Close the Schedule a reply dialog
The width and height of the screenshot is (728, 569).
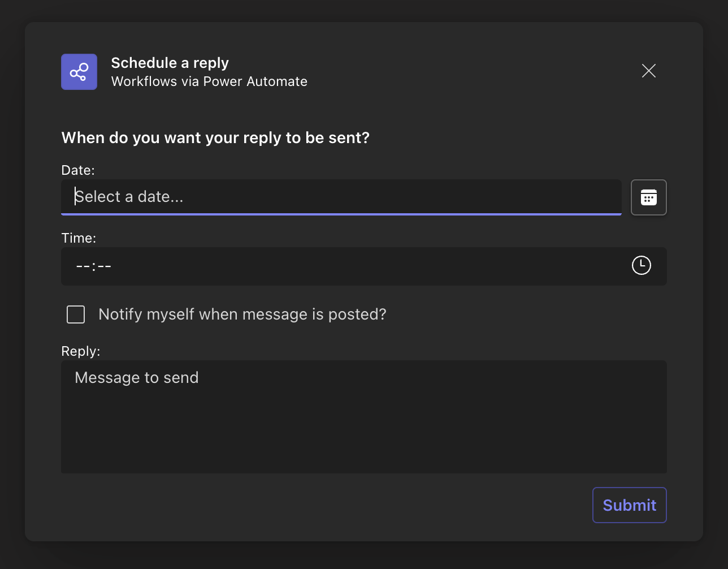648,71
